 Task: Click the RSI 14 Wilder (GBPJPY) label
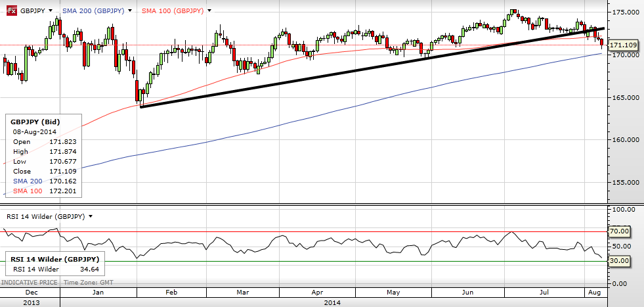pyautogui.click(x=45, y=216)
